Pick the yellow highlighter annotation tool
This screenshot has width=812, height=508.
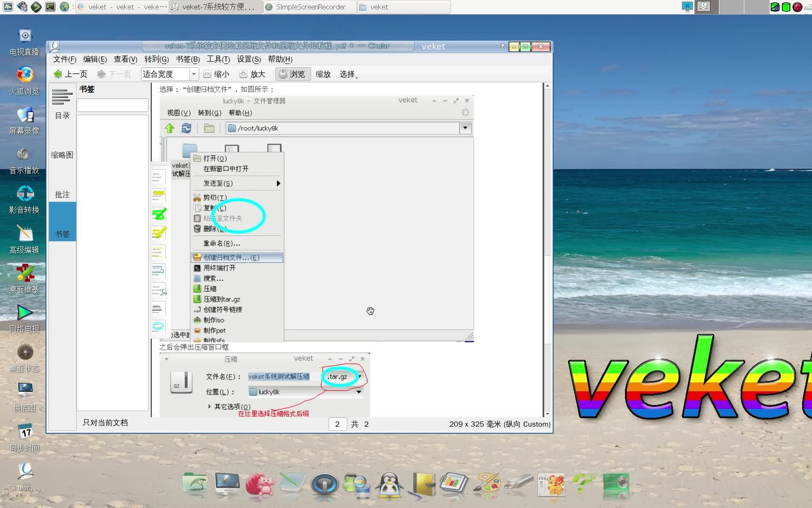point(159,233)
